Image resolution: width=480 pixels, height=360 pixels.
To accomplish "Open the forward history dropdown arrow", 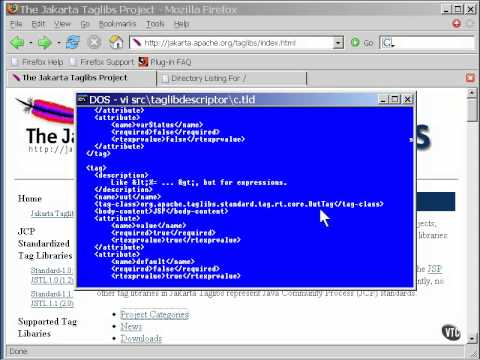I will click(x=58, y=43).
